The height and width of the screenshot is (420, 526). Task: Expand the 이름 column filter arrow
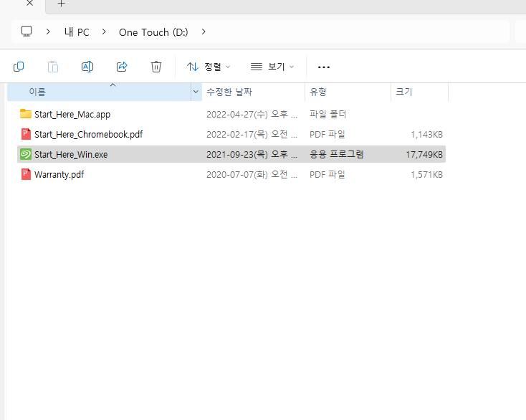196,92
